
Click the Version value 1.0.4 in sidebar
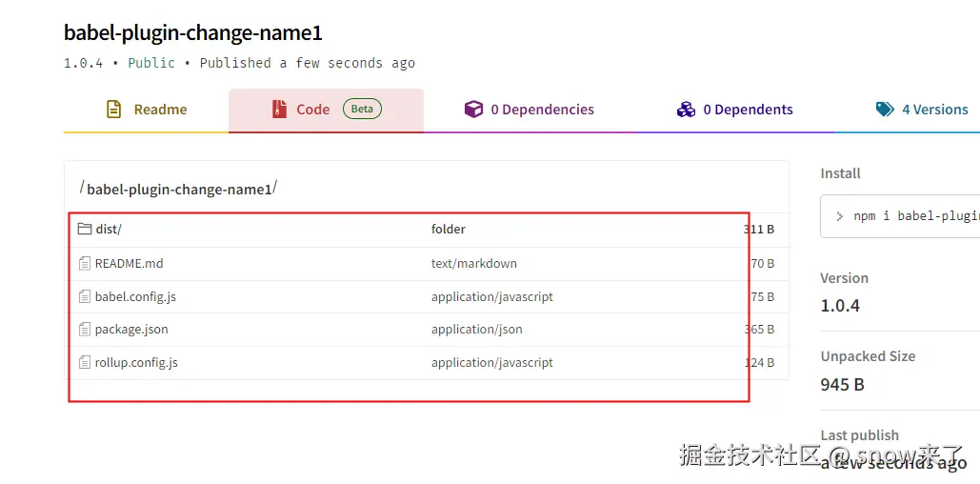(840, 306)
